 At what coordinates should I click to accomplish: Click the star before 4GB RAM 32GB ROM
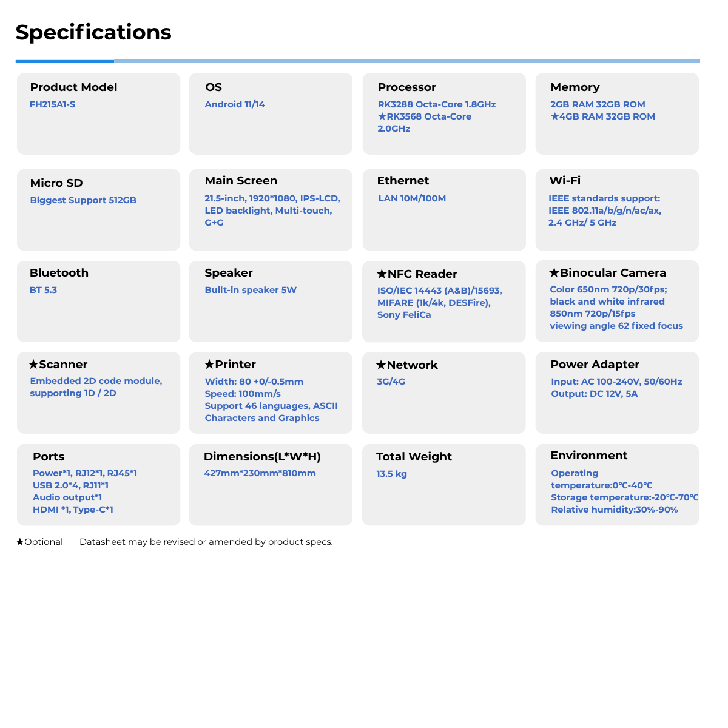tap(554, 116)
